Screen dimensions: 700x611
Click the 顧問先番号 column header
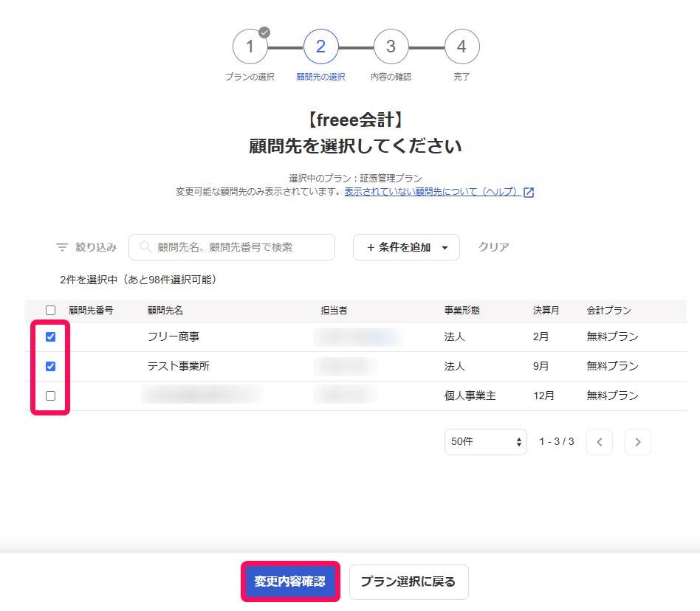click(91, 311)
